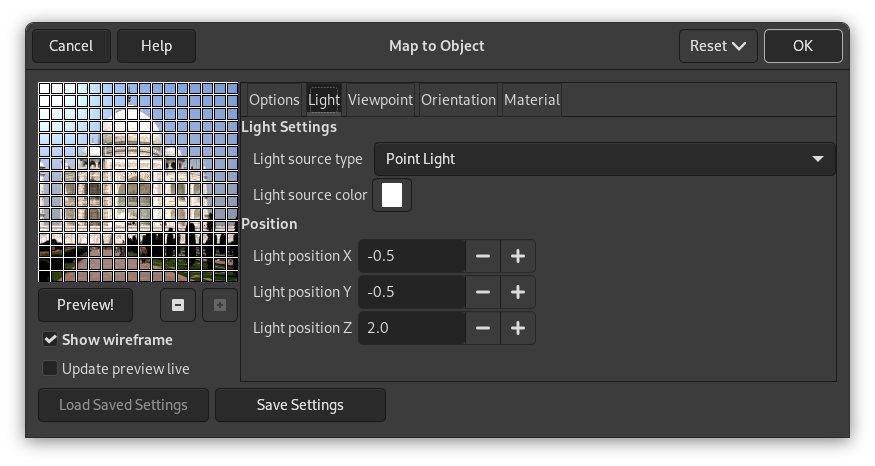Expand the Reset dropdown button
This screenshot has width=875, height=466.
pos(717,46)
